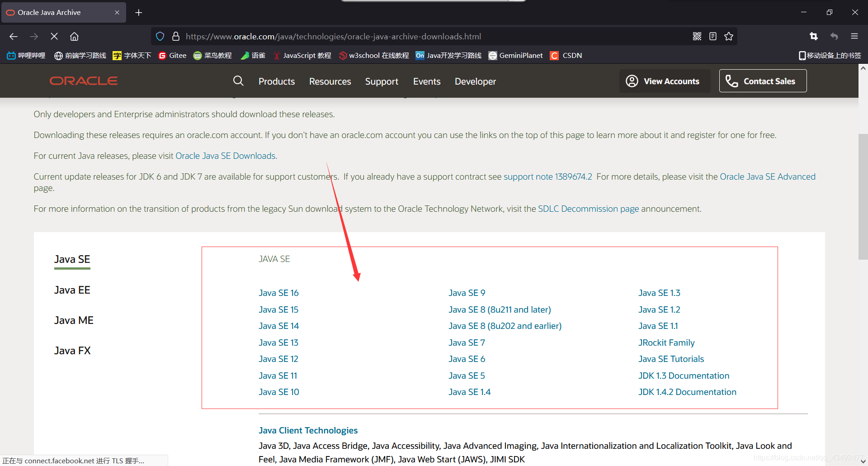Open the Java SE 11 link
868x466 pixels.
pos(278,376)
